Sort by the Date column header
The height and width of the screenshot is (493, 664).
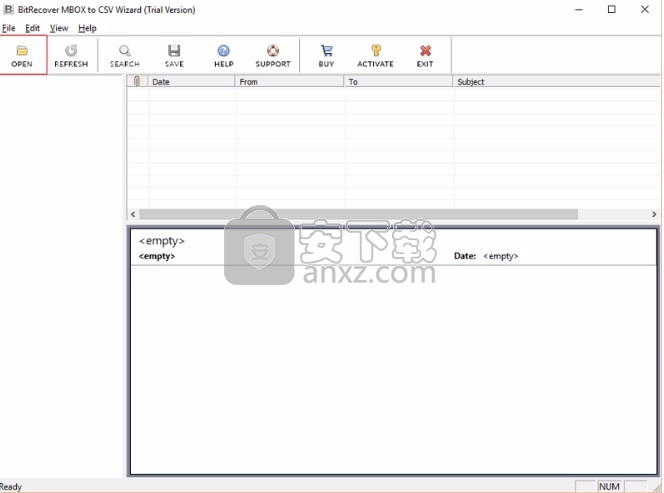[x=191, y=81]
